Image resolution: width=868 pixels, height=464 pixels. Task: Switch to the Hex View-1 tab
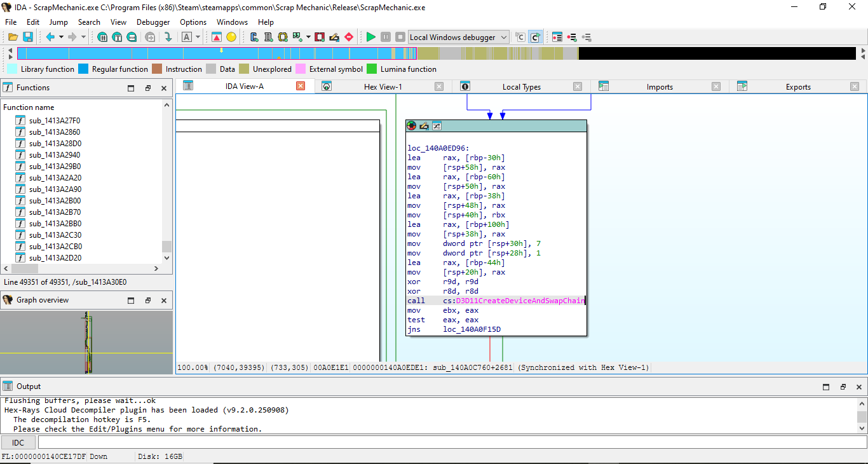point(383,86)
